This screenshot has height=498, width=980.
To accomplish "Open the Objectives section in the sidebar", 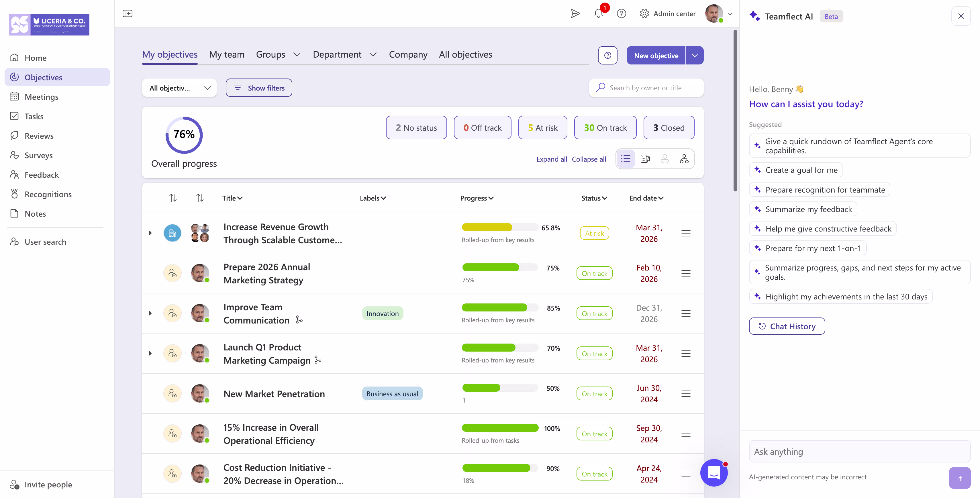I will coord(43,77).
